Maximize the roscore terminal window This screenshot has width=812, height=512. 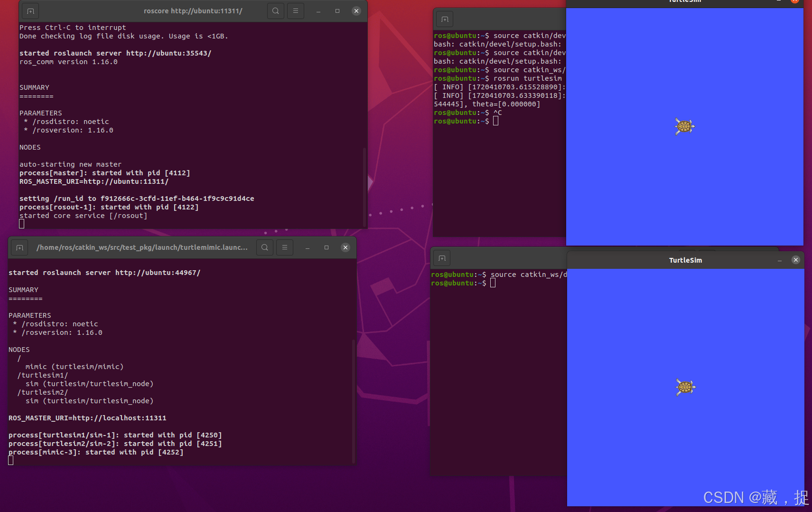click(x=337, y=11)
